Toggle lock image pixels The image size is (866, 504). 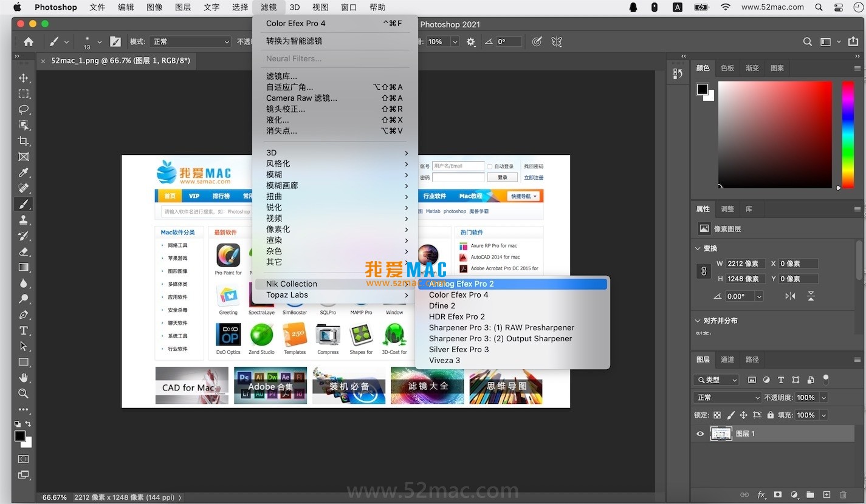tap(730, 415)
